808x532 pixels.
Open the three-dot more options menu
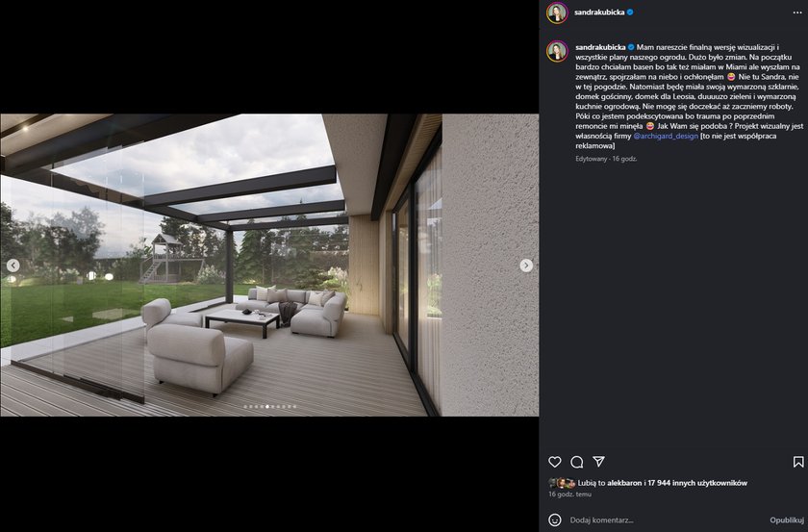[x=797, y=13]
